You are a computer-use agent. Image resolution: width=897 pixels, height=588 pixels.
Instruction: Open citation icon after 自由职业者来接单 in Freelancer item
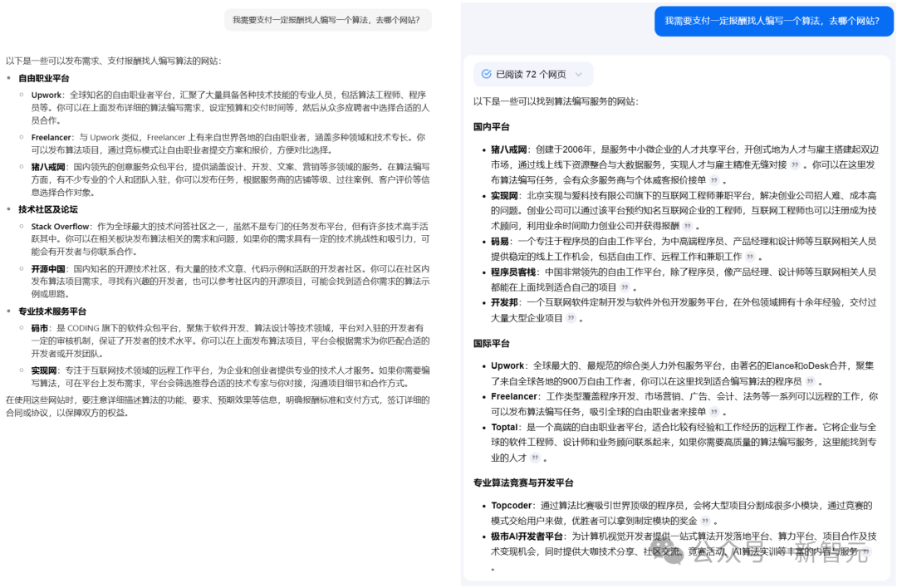pyautogui.click(x=714, y=411)
